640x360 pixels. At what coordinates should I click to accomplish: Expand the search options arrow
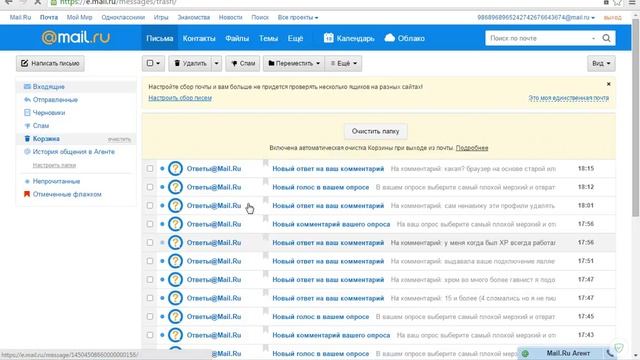tap(593, 38)
